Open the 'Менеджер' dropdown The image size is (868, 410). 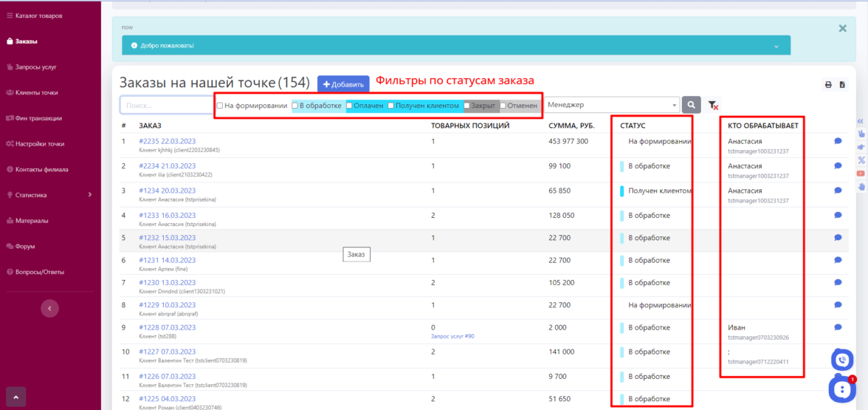pos(611,106)
